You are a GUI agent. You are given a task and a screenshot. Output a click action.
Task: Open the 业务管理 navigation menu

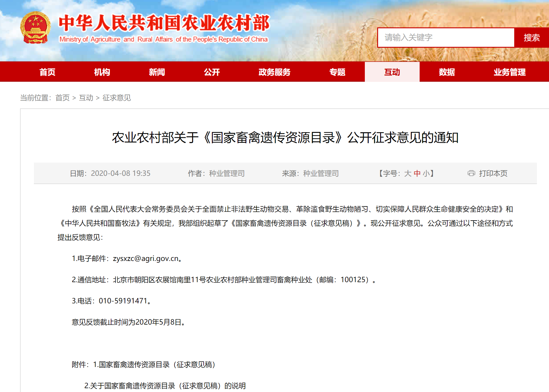510,72
